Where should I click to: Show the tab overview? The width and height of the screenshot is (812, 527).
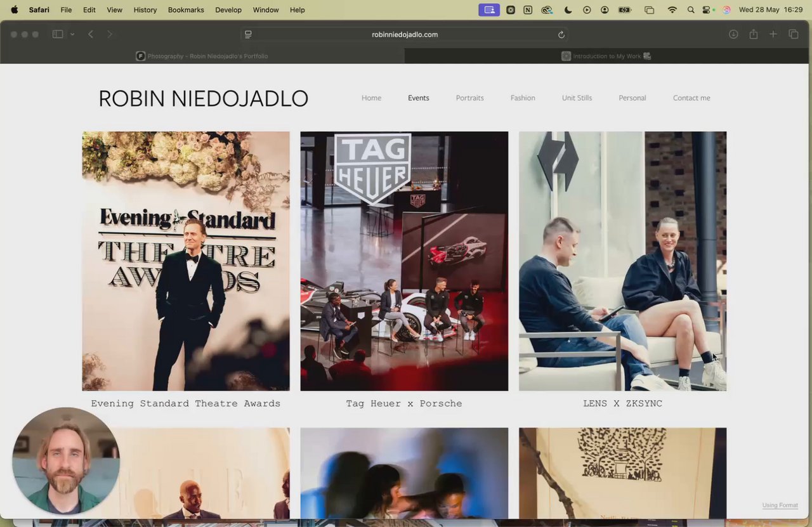coord(794,34)
